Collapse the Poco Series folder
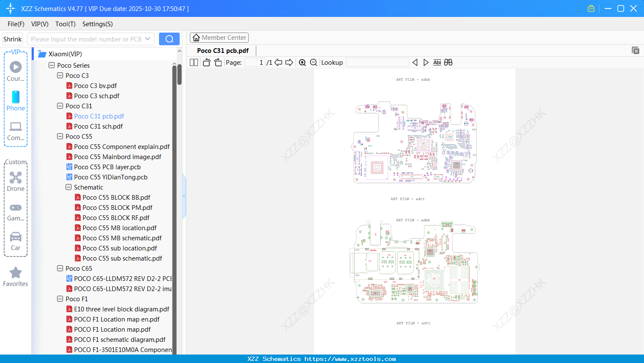 (x=52, y=66)
